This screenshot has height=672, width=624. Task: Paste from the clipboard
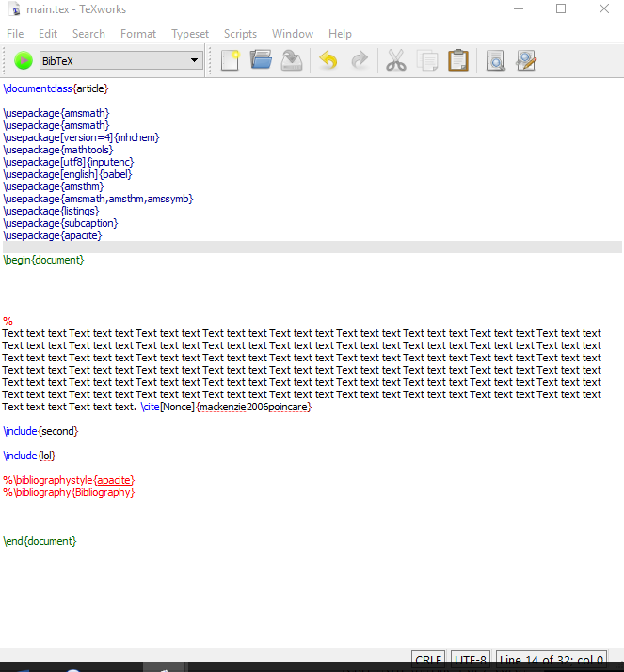click(458, 60)
